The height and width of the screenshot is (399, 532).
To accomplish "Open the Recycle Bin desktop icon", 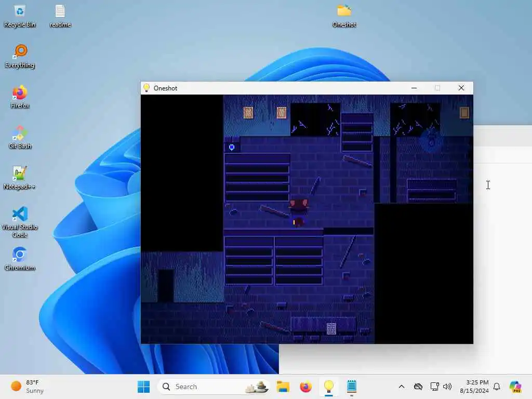I will click(x=20, y=16).
